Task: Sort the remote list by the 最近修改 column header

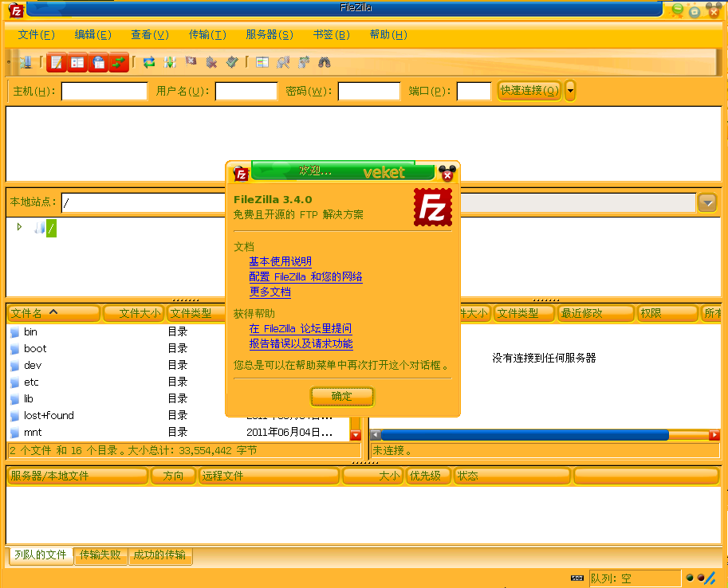Action: [596, 314]
